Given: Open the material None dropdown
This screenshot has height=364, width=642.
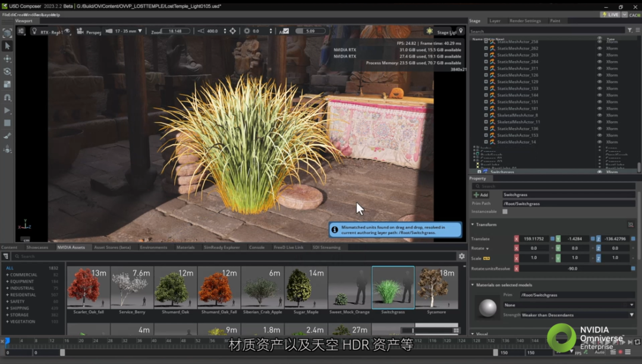Looking at the screenshot, I should point(569,305).
